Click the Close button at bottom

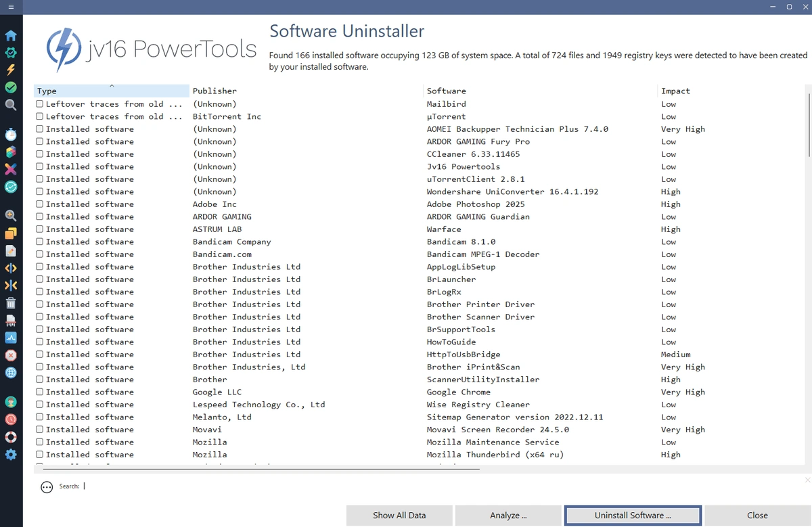pos(757,515)
